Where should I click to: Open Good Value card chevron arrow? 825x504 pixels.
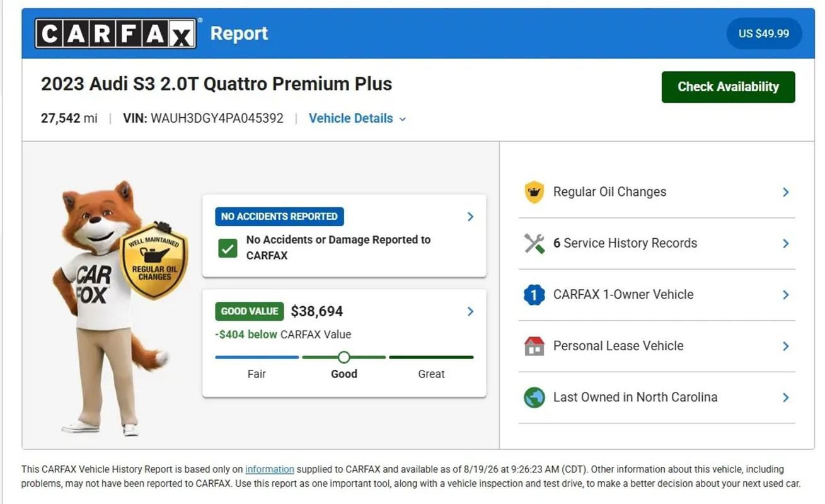(470, 311)
